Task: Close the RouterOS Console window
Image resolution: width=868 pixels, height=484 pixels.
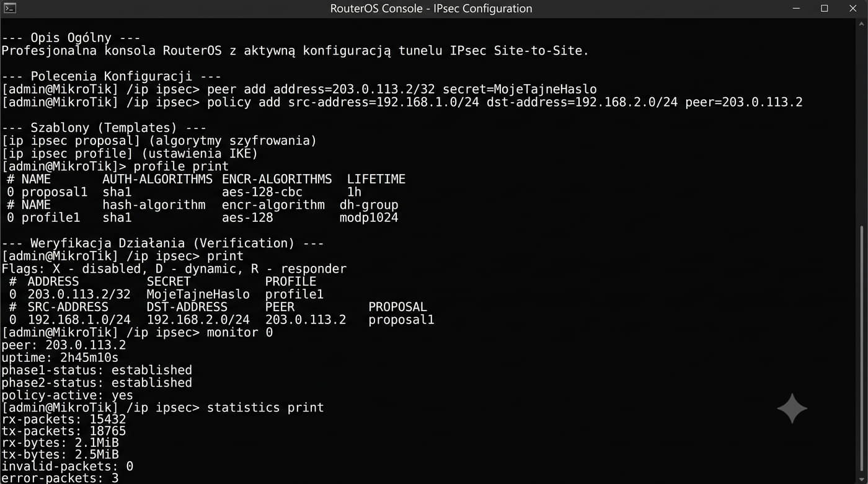Action: 853,8
